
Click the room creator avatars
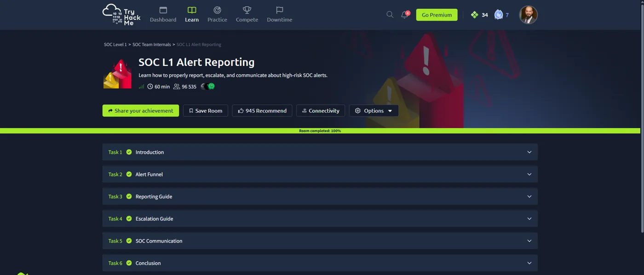pyautogui.click(x=208, y=87)
